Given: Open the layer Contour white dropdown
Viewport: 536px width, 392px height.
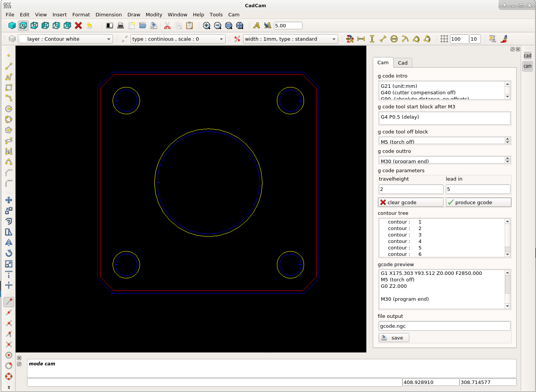Looking at the screenshot, I should (65, 39).
